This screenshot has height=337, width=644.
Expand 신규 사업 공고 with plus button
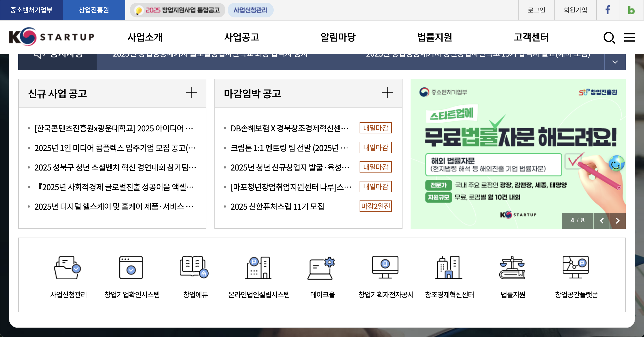(x=191, y=93)
